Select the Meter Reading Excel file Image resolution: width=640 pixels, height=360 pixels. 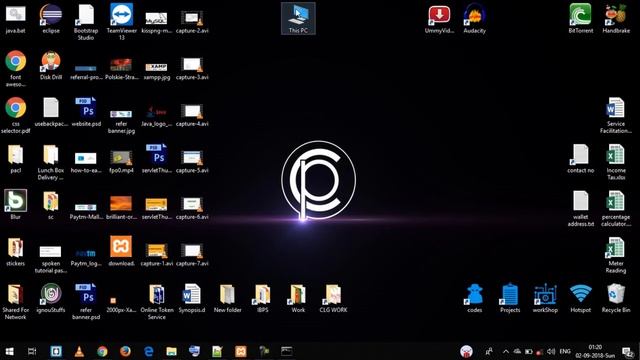[616, 255]
